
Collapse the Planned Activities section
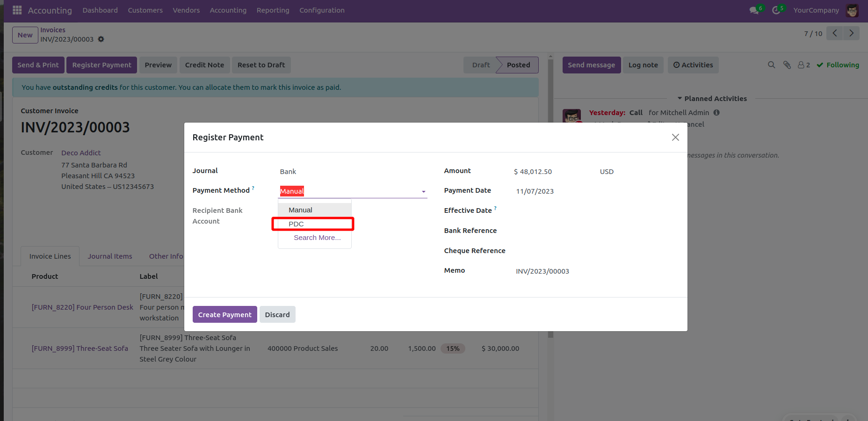point(712,99)
